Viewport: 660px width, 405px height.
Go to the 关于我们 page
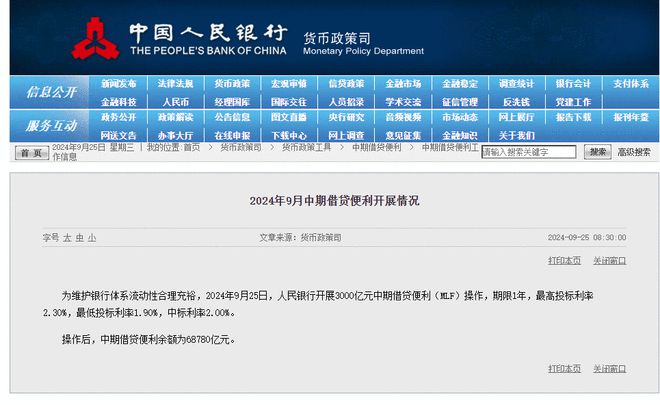pos(517,136)
